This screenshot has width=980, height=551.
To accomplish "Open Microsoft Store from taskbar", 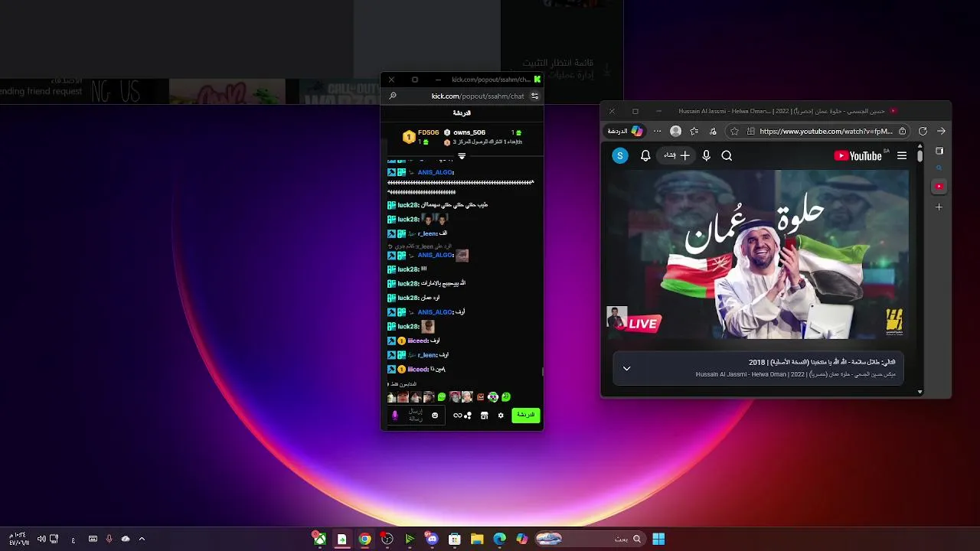I will click(455, 539).
